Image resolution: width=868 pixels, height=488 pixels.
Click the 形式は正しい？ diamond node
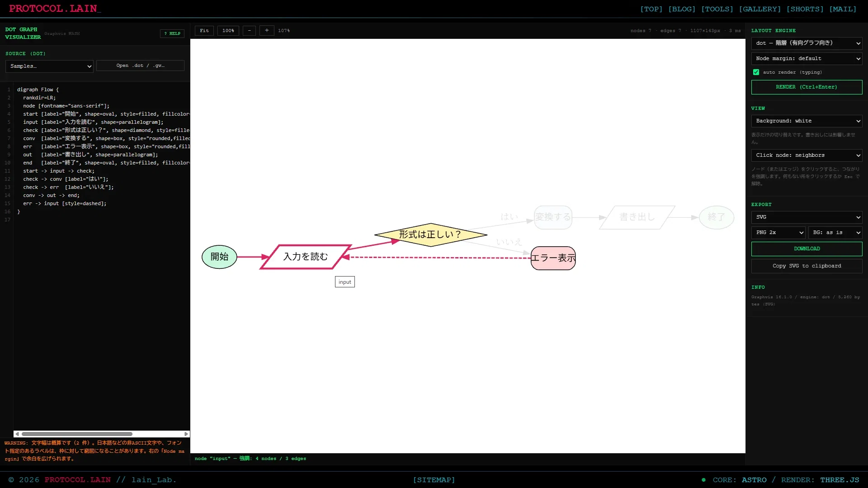430,235
